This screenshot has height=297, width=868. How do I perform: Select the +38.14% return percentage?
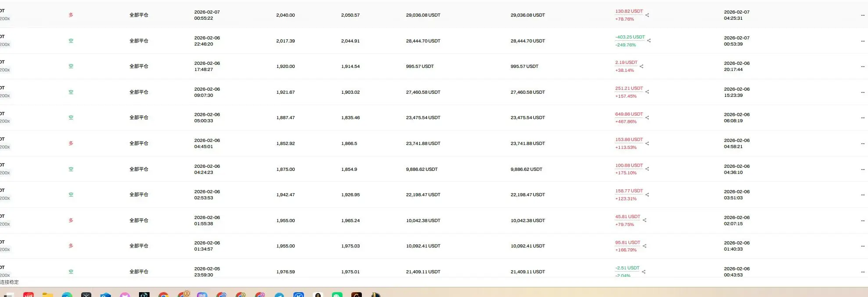point(624,71)
